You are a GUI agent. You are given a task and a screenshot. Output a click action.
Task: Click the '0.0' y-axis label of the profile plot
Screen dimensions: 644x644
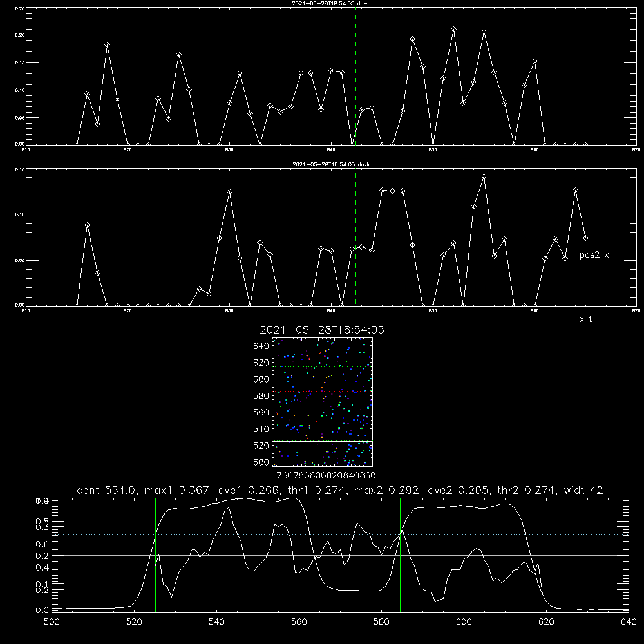click(42, 611)
